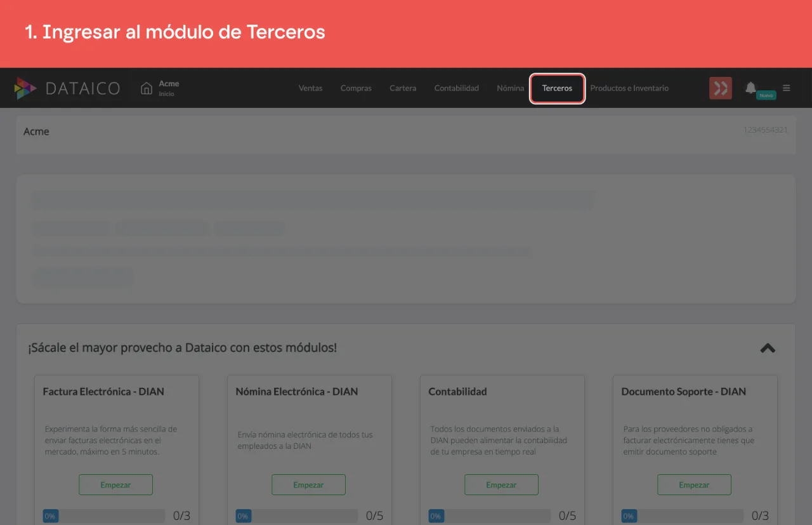
Task: Collapse the modules section chevron
Action: tap(768, 348)
